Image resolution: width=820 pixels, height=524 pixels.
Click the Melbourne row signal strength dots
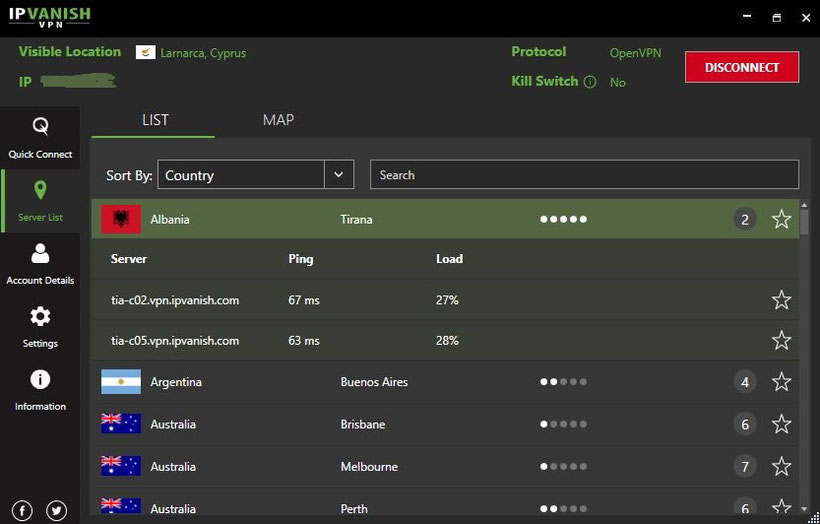pos(563,466)
